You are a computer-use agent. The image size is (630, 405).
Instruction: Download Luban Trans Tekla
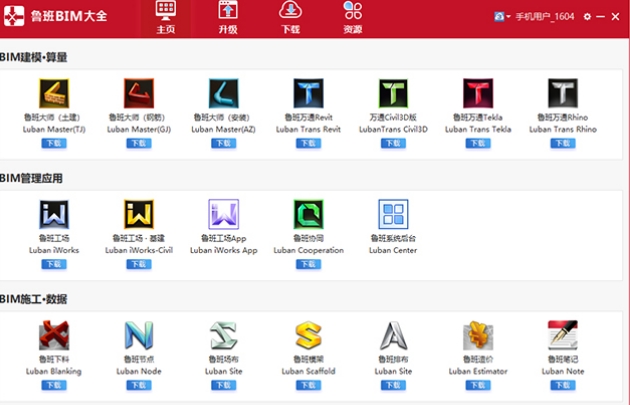[x=478, y=143]
